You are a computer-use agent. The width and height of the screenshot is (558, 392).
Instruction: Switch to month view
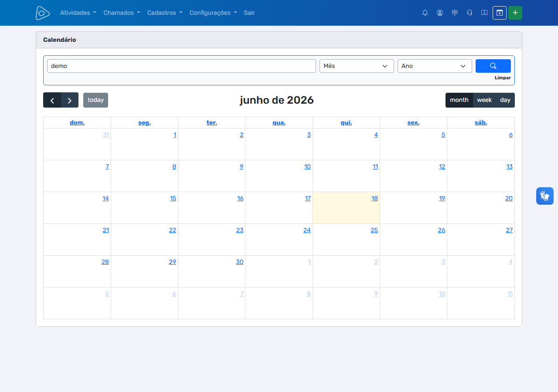tap(459, 100)
